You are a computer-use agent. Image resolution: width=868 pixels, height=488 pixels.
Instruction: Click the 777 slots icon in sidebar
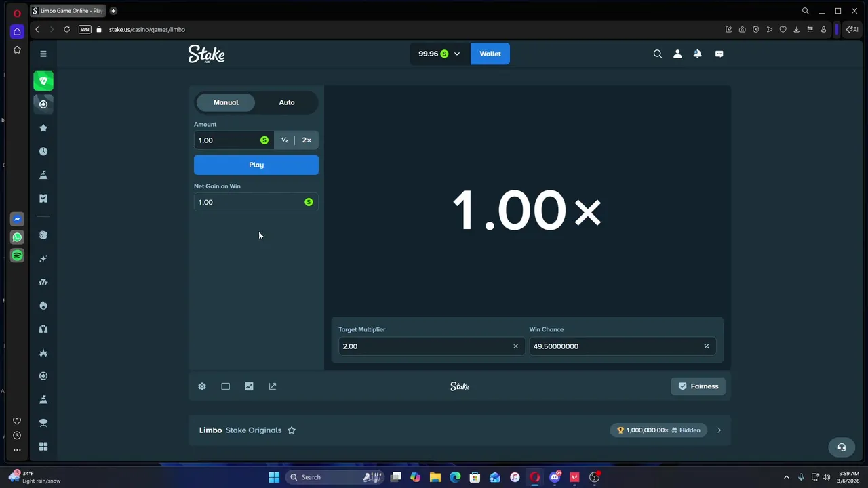tap(43, 282)
